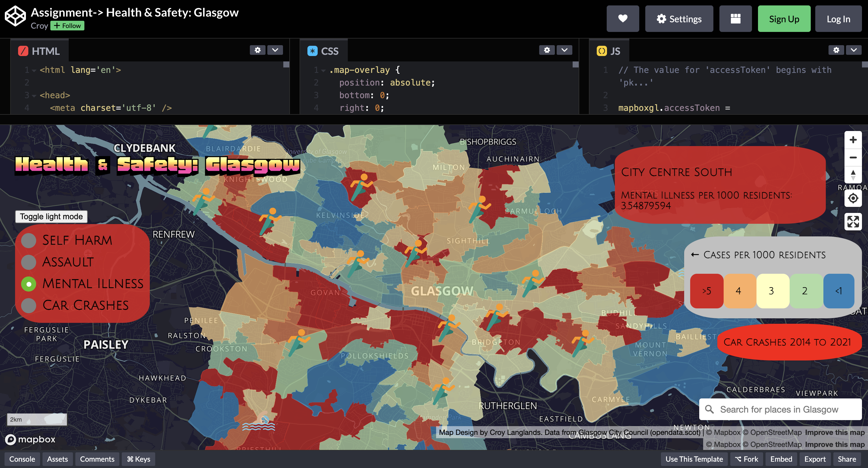The image size is (868, 468).
Task: Enter fullscreen with the map expand icon
Action: coord(853,221)
